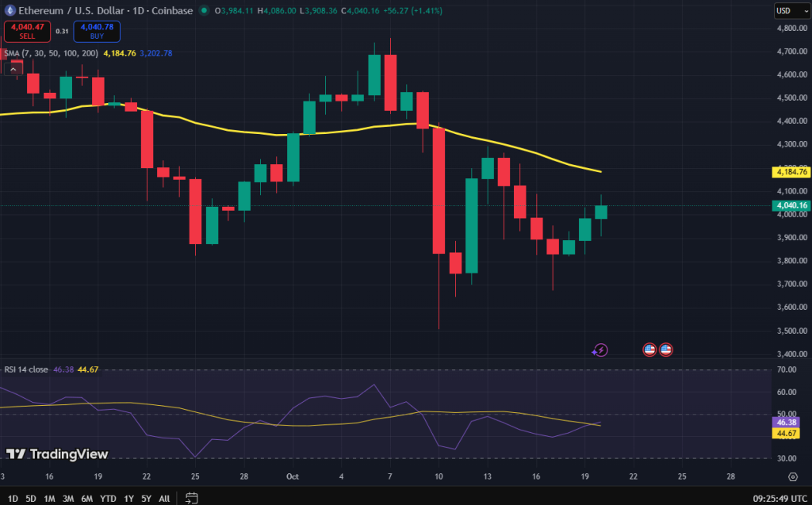Click the green status dot next to Coinbase
Image resolution: width=812 pixels, height=505 pixels.
tap(205, 10)
